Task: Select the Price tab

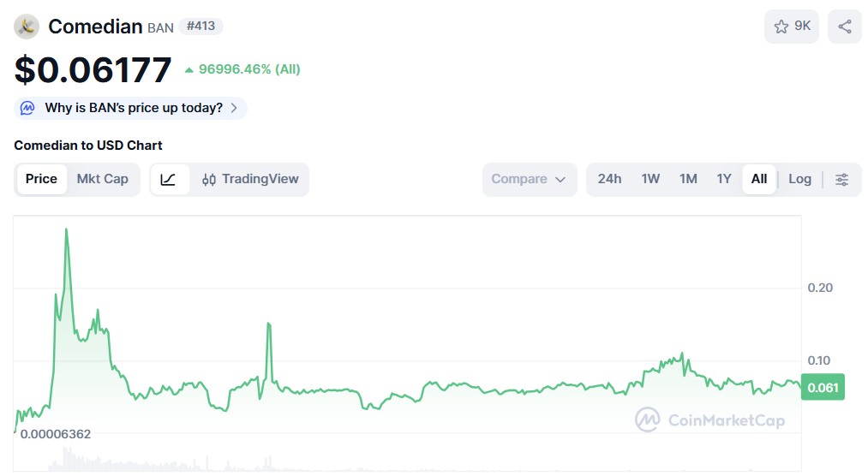Action: [x=41, y=179]
